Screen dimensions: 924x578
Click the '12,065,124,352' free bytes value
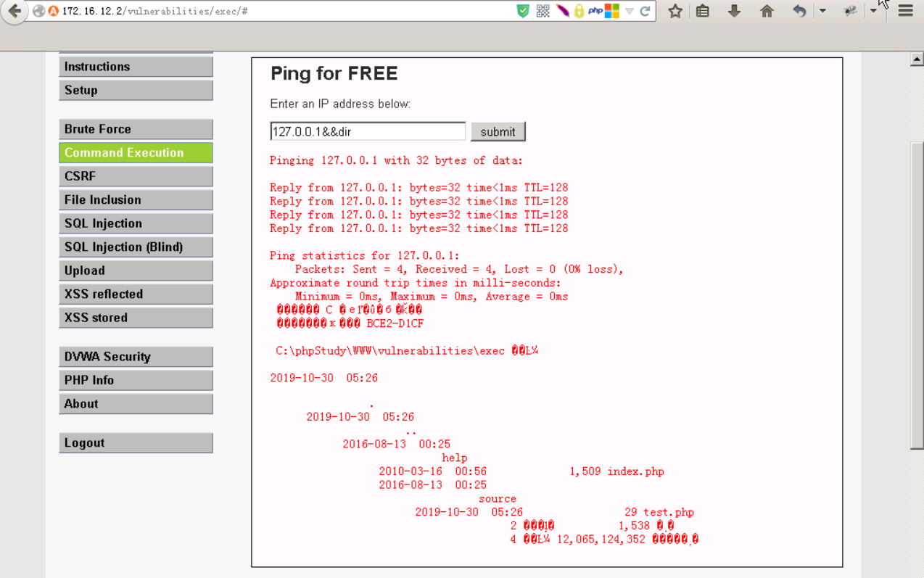coord(601,539)
